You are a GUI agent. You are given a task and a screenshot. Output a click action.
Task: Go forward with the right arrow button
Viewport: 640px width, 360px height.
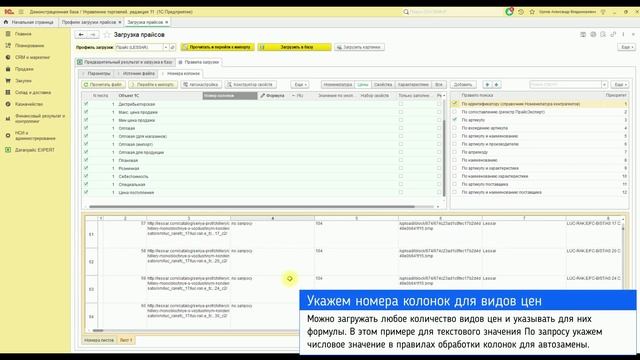[x=93, y=35]
